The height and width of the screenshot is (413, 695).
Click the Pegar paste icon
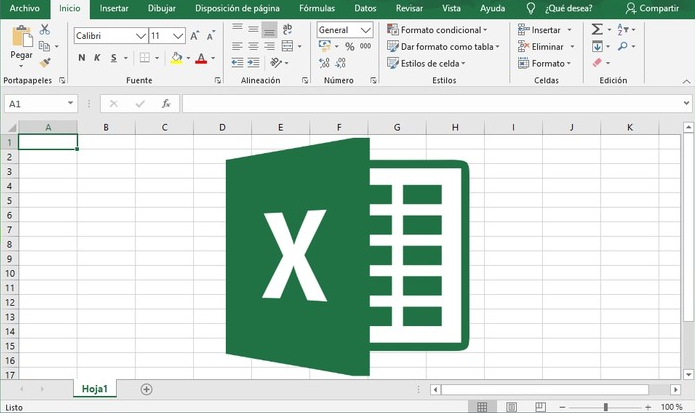(x=22, y=36)
